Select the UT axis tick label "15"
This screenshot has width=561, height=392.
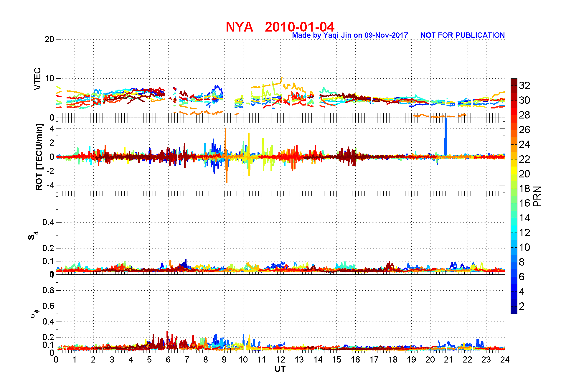336,360
